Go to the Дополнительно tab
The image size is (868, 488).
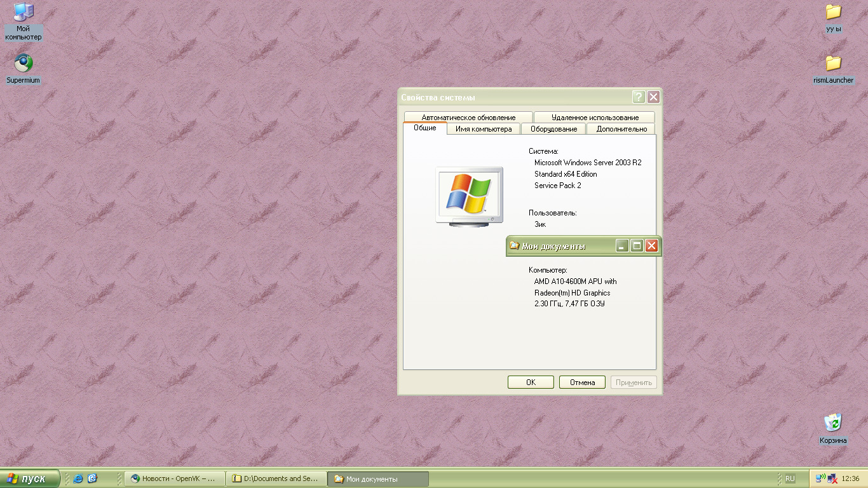coord(621,129)
